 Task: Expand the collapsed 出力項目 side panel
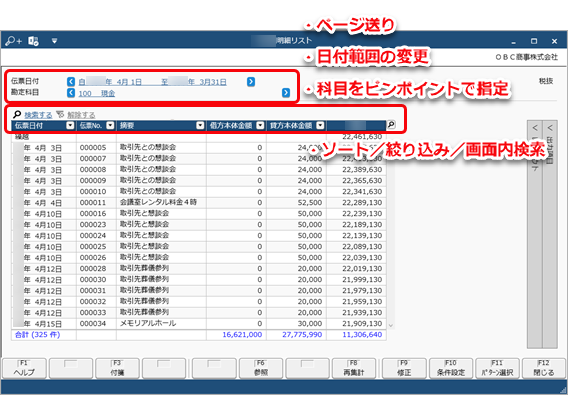(550, 234)
